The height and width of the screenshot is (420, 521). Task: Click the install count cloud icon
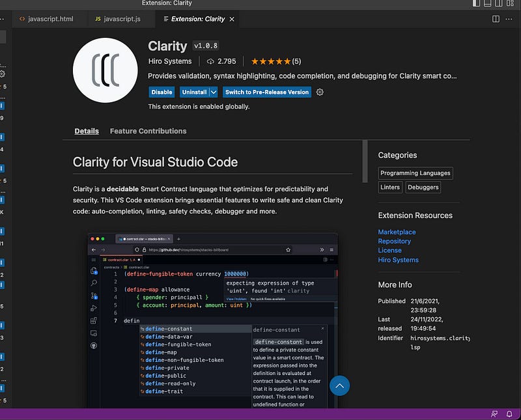point(210,61)
